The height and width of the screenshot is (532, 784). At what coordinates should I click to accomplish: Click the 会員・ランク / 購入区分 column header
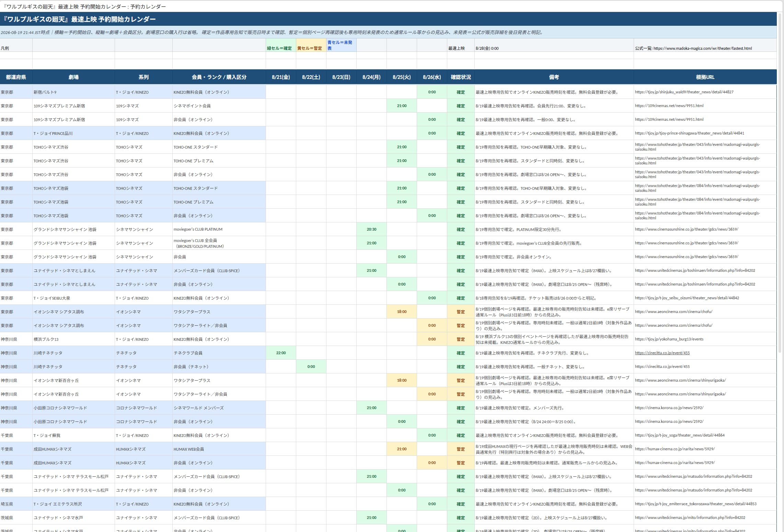tap(219, 77)
